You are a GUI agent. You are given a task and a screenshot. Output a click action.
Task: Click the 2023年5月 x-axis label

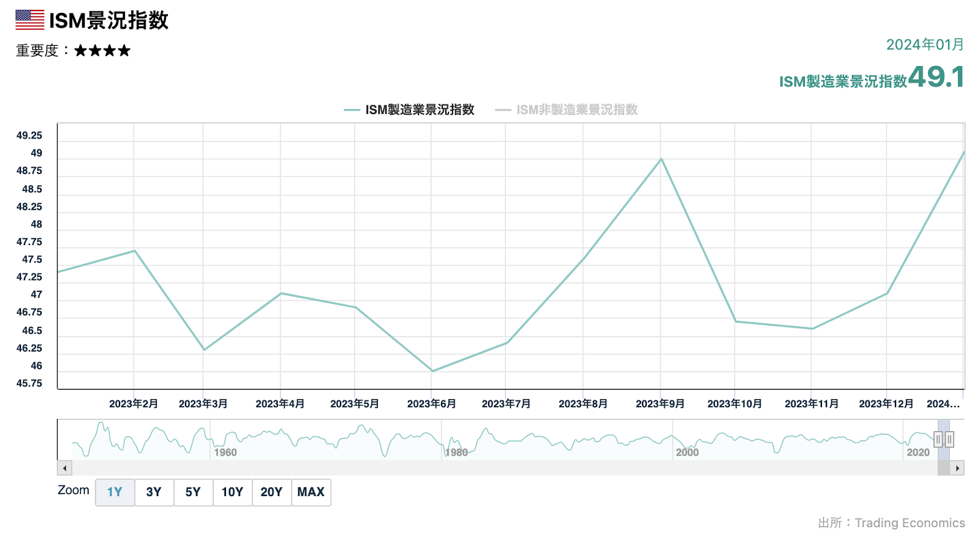click(355, 404)
